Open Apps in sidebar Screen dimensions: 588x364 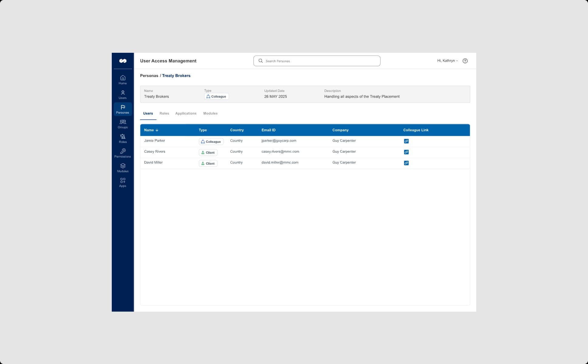(x=123, y=183)
